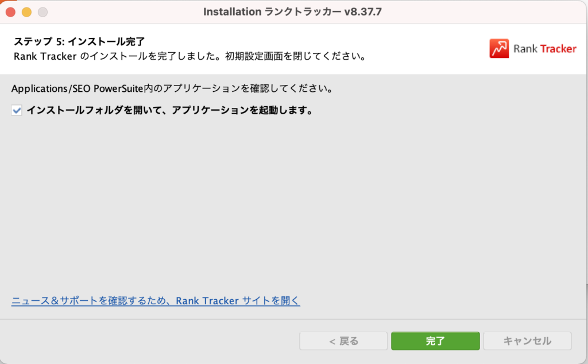Click the < 戻る back button
Screen dimensions: 588x364
coord(343,341)
